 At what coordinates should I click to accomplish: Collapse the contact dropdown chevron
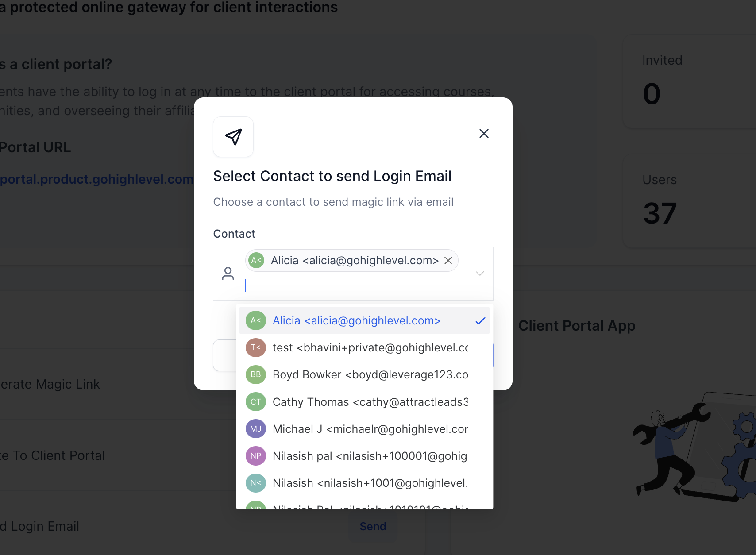[x=480, y=274]
